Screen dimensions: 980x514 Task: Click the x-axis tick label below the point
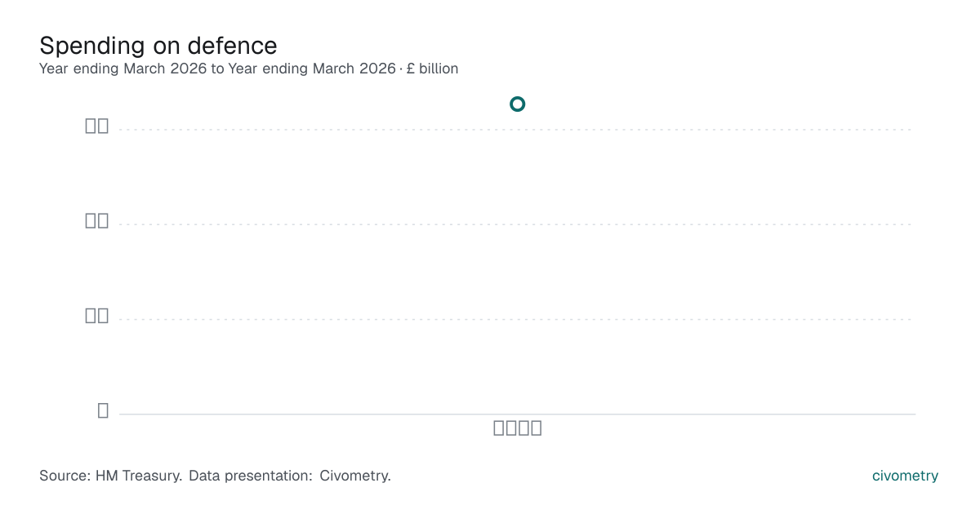pos(518,428)
